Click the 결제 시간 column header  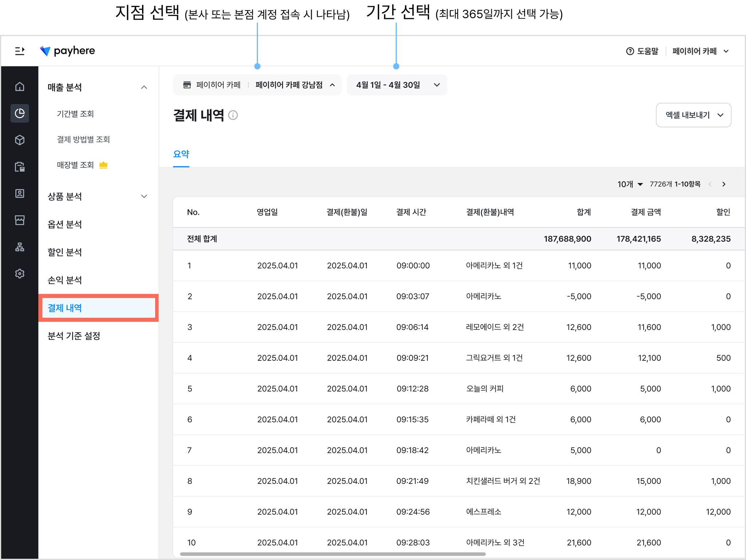click(411, 212)
